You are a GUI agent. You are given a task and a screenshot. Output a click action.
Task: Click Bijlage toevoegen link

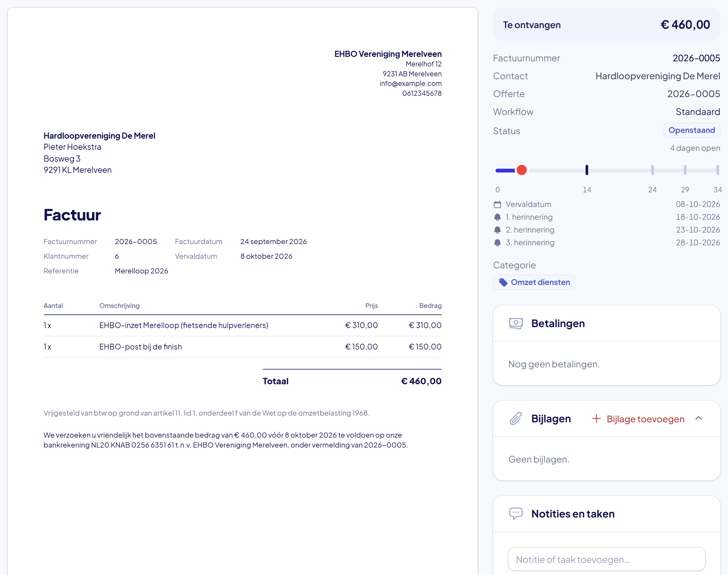[x=638, y=419]
